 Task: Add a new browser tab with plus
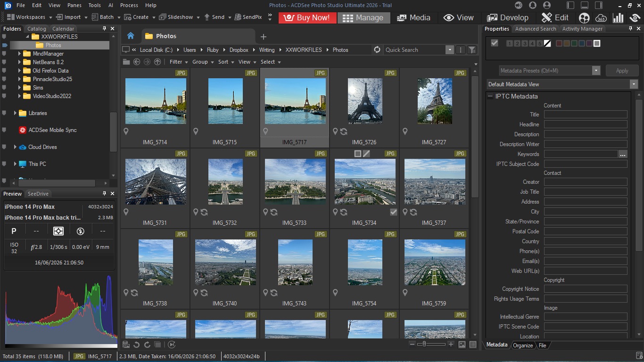pyautogui.click(x=264, y=36)
